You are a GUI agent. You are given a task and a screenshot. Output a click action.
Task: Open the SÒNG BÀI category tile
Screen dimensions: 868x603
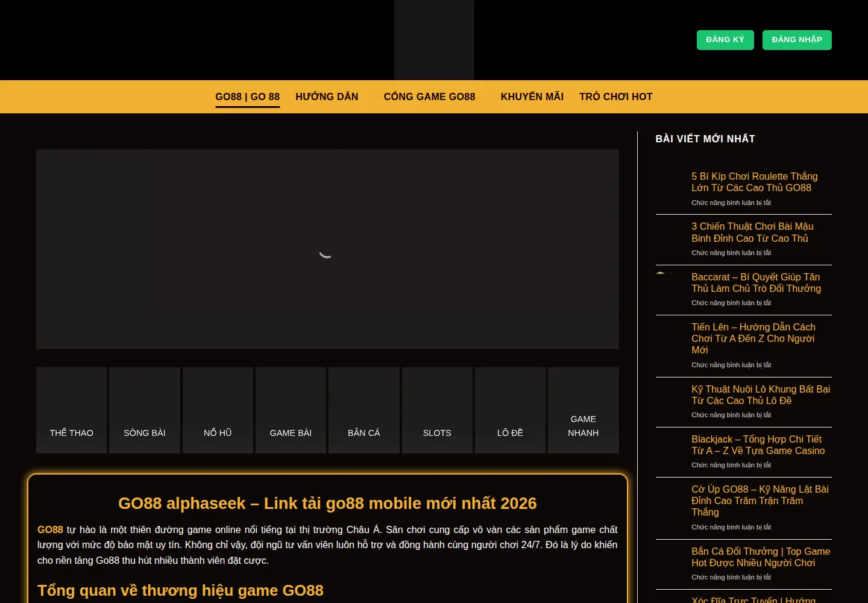point(145,410)
